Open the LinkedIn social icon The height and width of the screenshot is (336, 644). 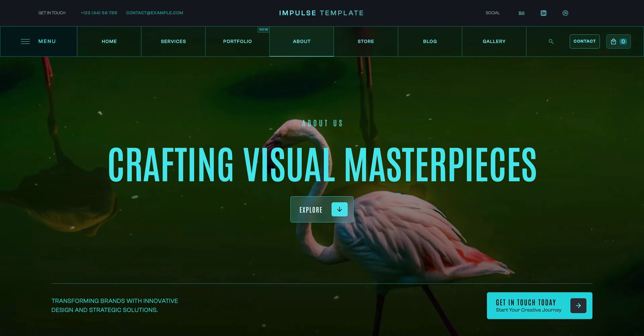click(544, 13)
